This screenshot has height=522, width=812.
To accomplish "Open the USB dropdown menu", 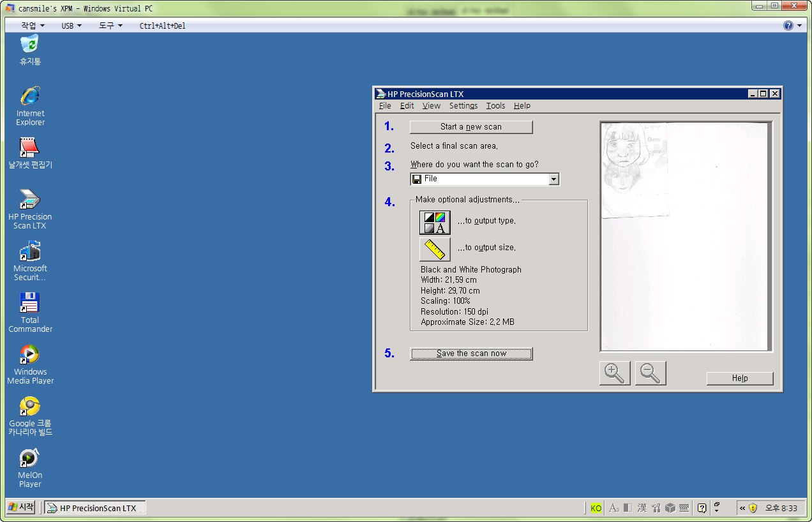I will 71,26.
